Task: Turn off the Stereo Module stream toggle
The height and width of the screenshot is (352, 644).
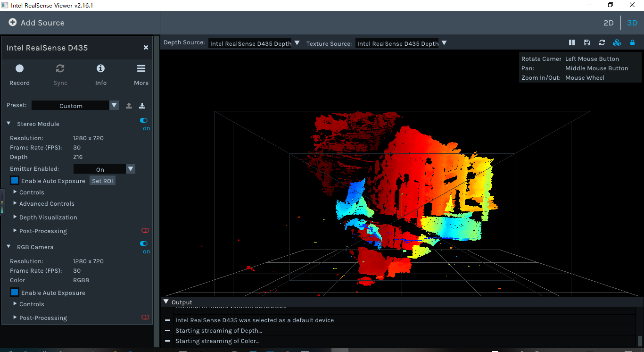Action: click(x=144, y=120)
